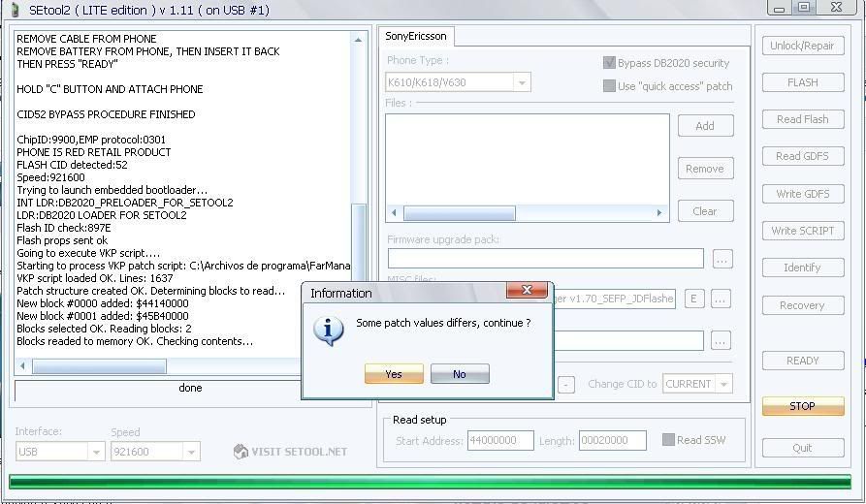Close the Information dialog with X
This screenshot has width=866, height=504.
(x=527, y=290)
